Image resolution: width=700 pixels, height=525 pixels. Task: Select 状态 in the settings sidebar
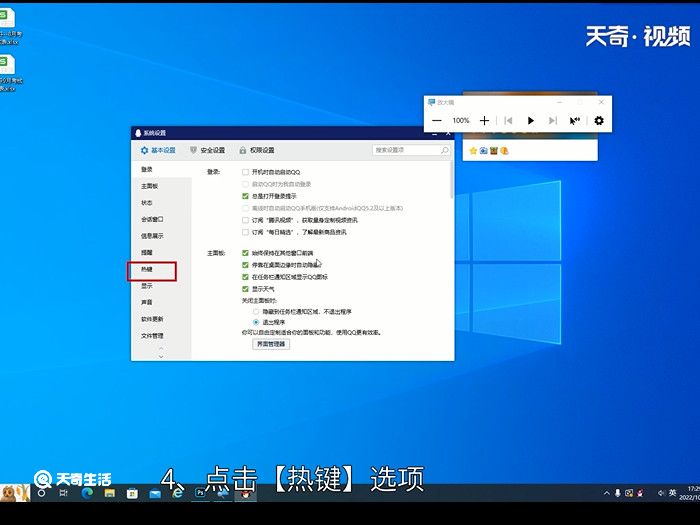[147, 203]
